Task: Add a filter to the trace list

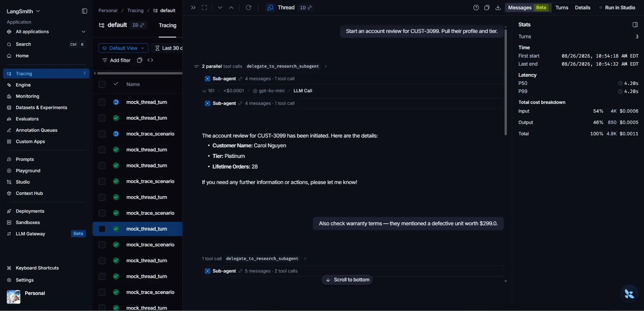Action: [x=116, y=60]
